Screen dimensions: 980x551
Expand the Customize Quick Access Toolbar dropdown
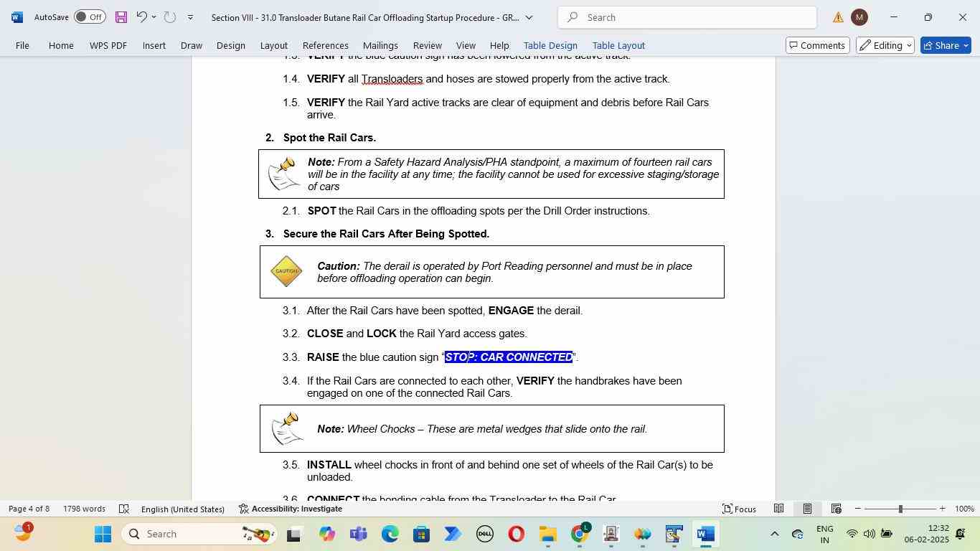click(x=190, y=17)
